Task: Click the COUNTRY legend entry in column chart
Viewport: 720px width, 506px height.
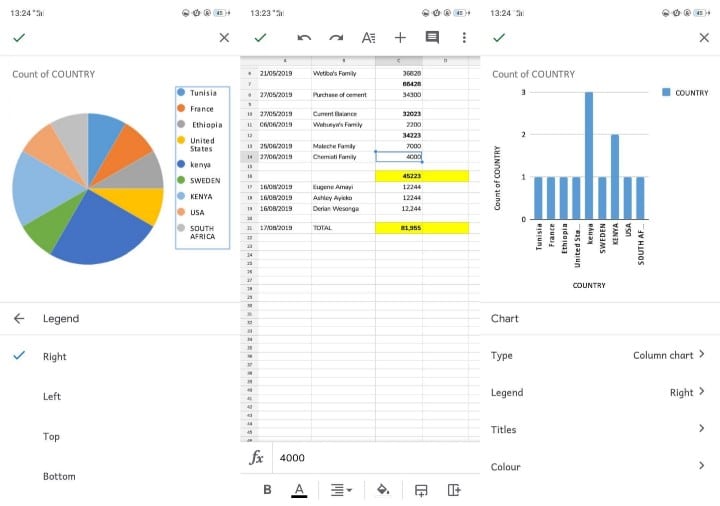Action: [x=685, y=92]
